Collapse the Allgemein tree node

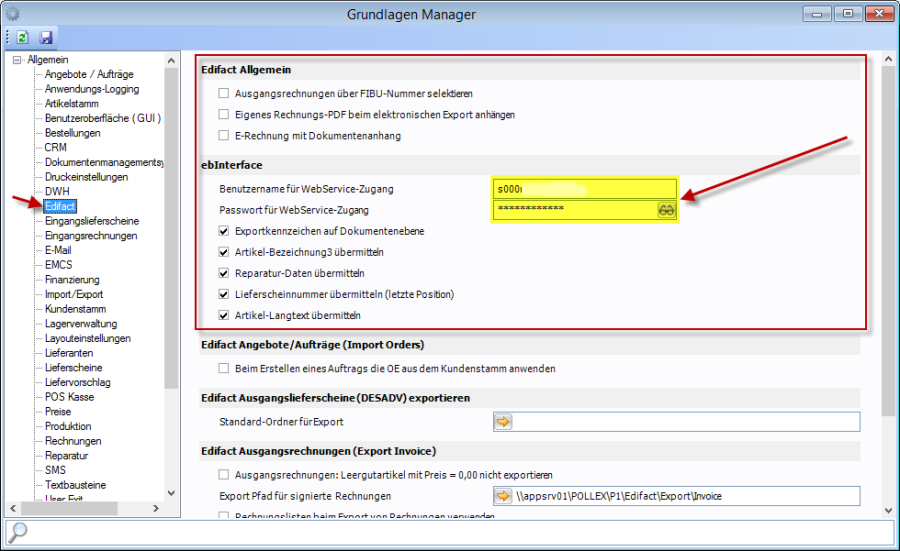(17, 60)
